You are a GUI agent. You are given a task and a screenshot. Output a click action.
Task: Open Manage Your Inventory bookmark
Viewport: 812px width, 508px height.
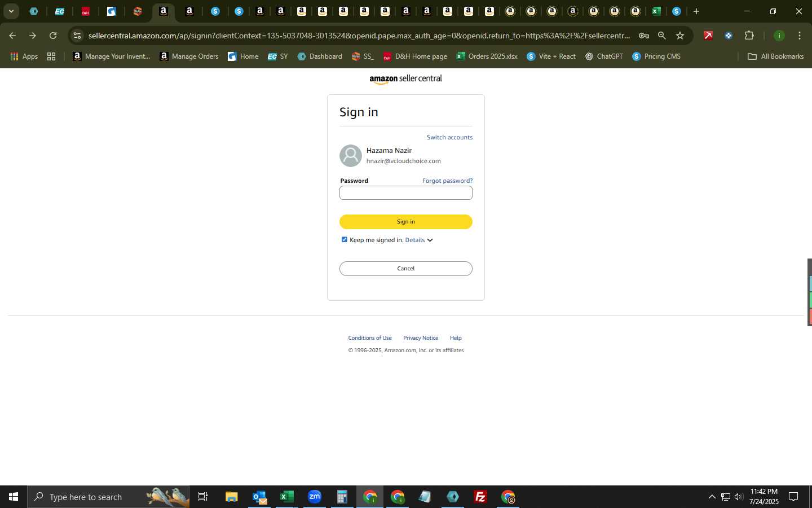(x=112, y=56)
